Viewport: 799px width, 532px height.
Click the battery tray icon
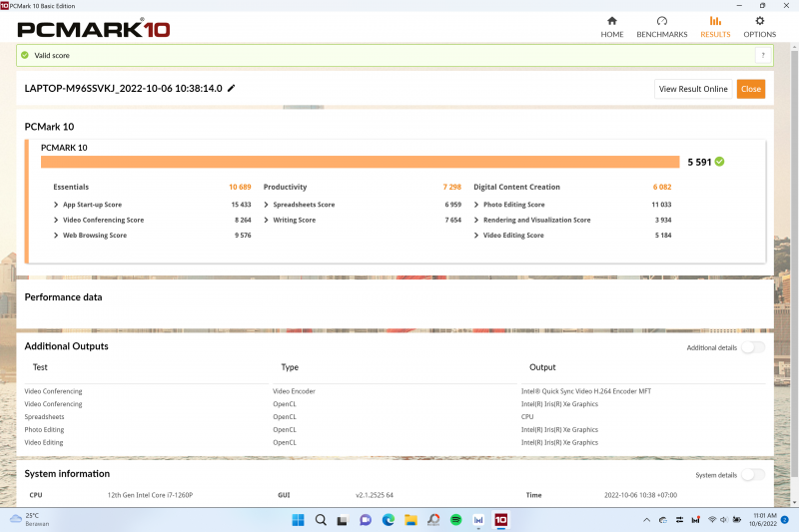click(x=737, y=520)
